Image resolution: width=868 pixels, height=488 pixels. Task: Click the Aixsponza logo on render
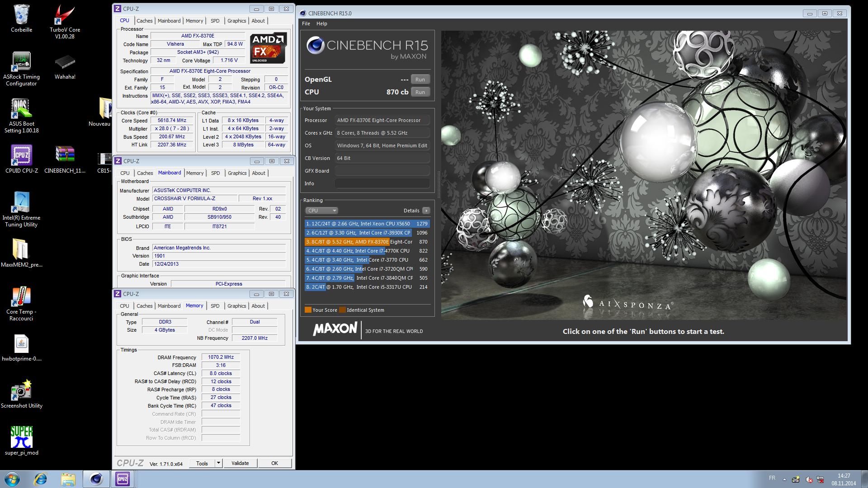(627, 303)
